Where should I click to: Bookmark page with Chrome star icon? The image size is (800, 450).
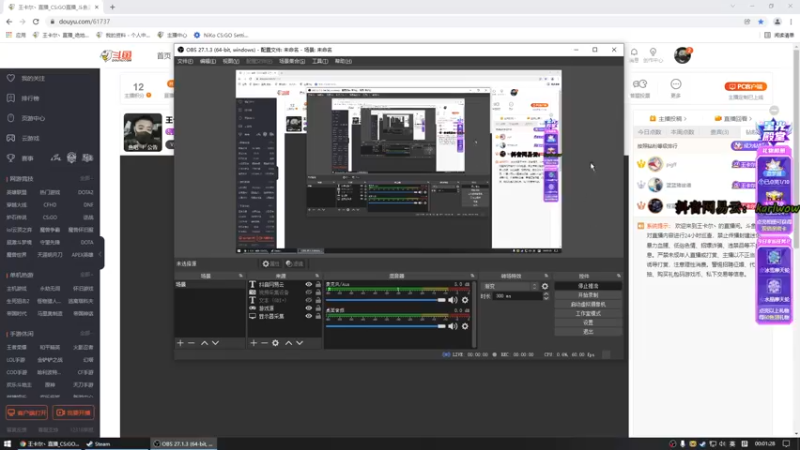click(761, 21)
